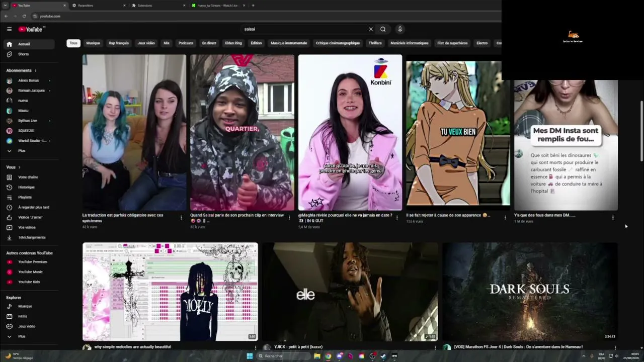Screen dimensions: 644x362
Task: Select the Musique filter chip
Action: (x=93, y=43)
